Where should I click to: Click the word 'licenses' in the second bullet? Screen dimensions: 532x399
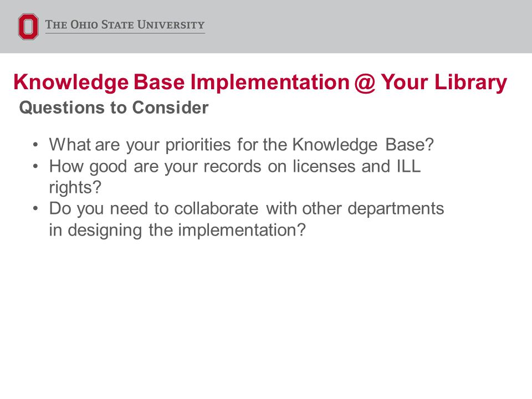(324, 166)
